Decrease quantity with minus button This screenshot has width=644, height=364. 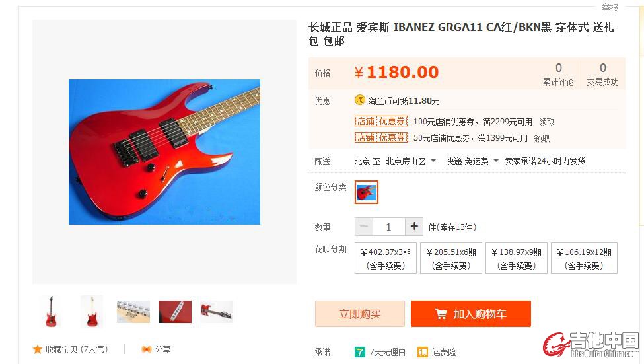[364, 227]
